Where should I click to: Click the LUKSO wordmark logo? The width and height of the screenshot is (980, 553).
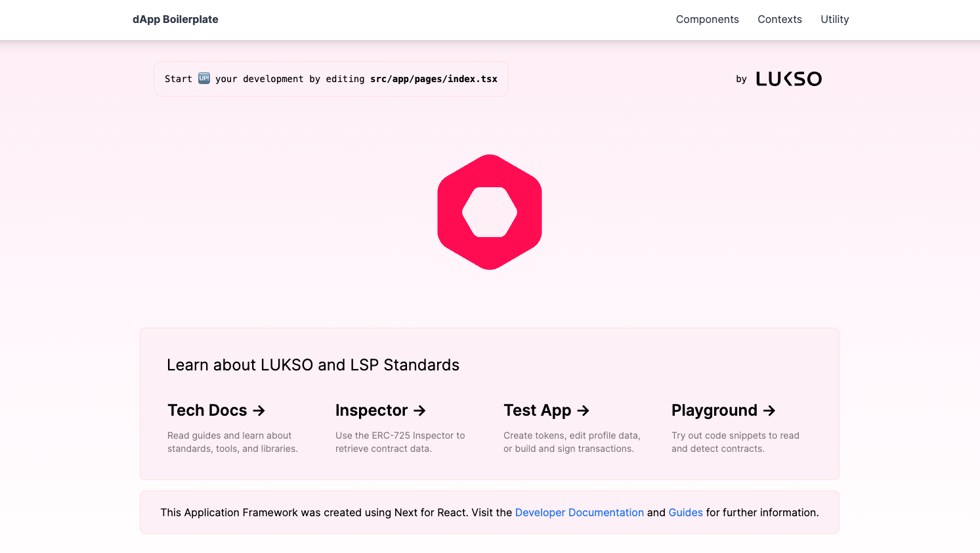pos(788,79)
